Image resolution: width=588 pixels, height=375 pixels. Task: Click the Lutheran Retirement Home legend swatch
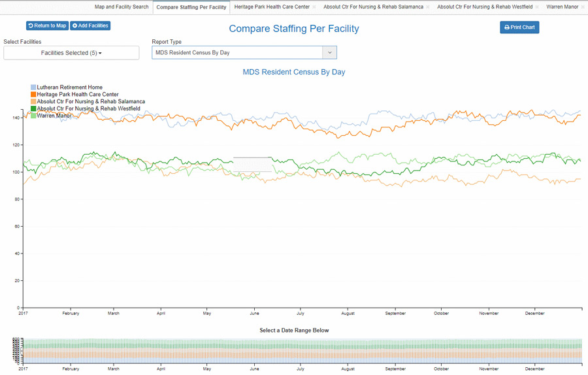pos(33,88)
